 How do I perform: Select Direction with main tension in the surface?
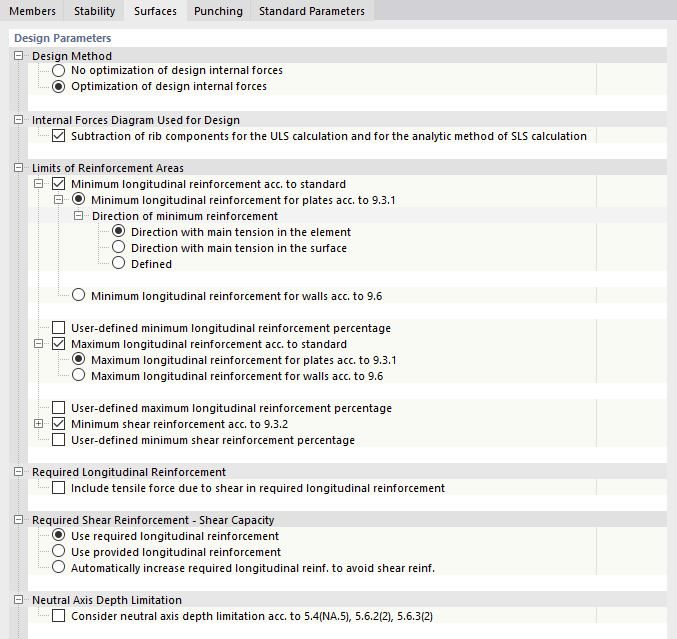pos(118,248)
